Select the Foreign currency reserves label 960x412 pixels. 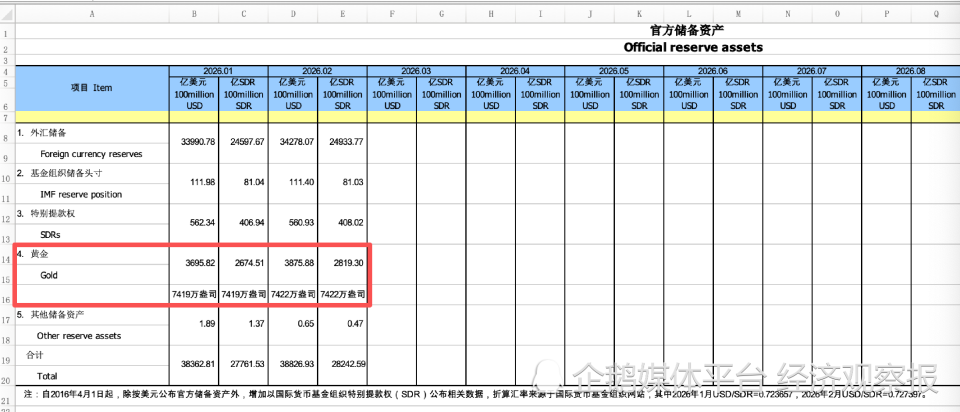click(91, 154)
